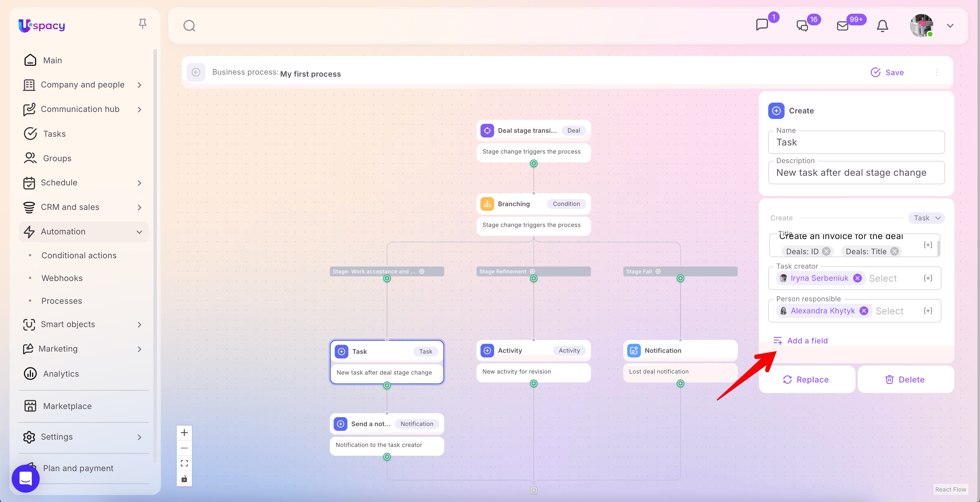
Task: Remove the Deals: ID tag from Title
Action: [826, 251]
